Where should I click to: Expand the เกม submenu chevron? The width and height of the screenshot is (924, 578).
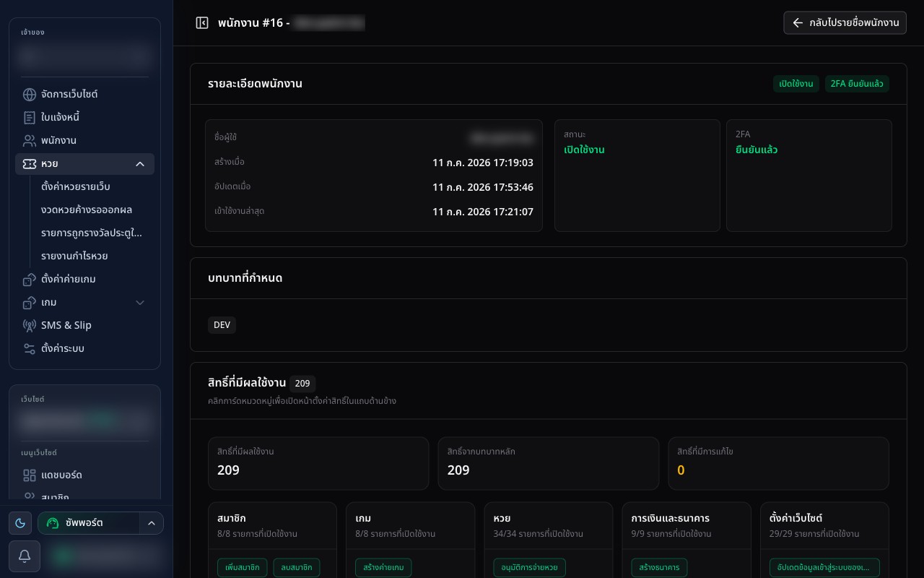140,302
